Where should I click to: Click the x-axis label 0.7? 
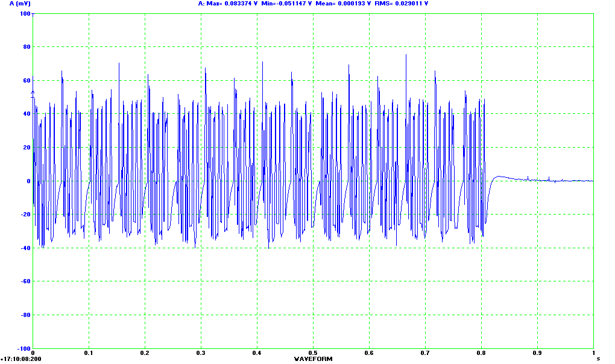[426, 353]
